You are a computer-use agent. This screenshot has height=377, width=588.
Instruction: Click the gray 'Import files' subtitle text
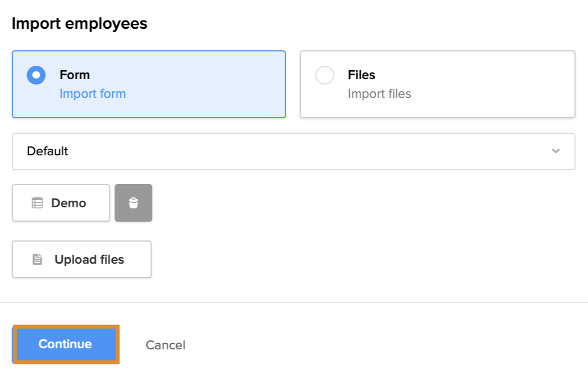(x=379, y=94)
